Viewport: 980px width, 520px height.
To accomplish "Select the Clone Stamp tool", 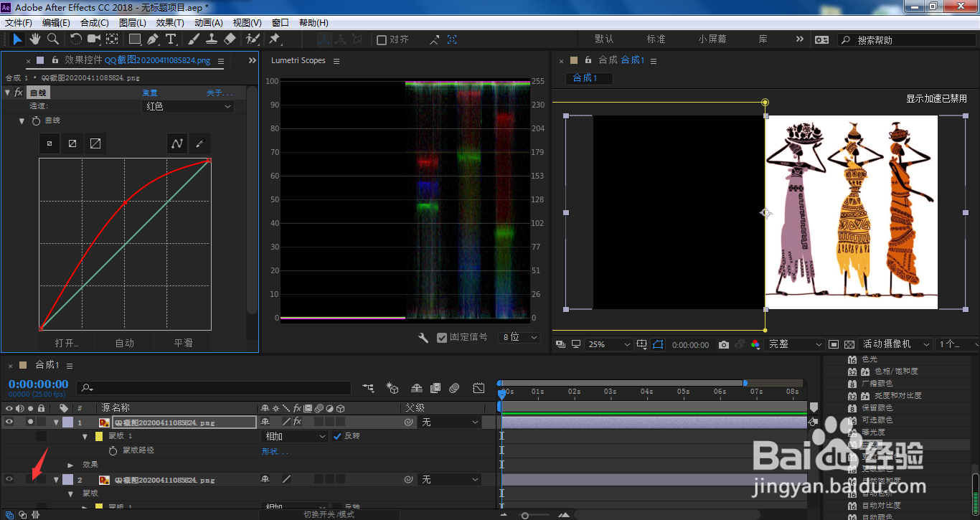I will click(212, 39).
